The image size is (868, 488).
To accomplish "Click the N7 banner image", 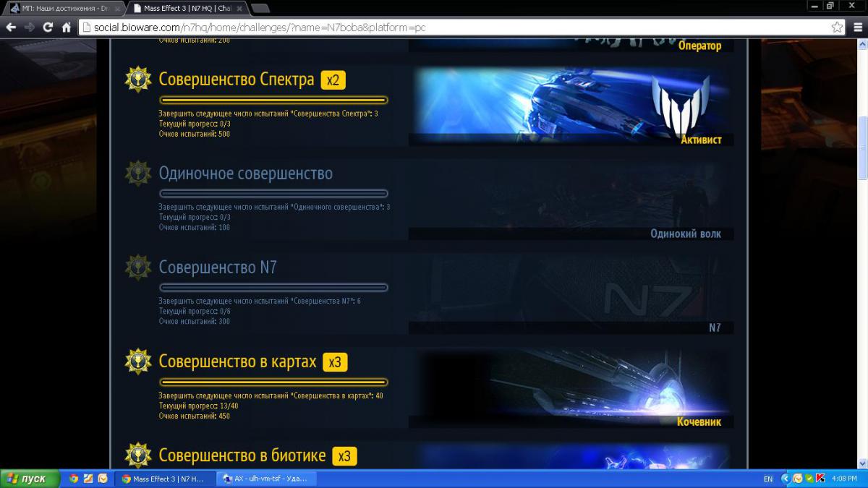I will [571, 293].
